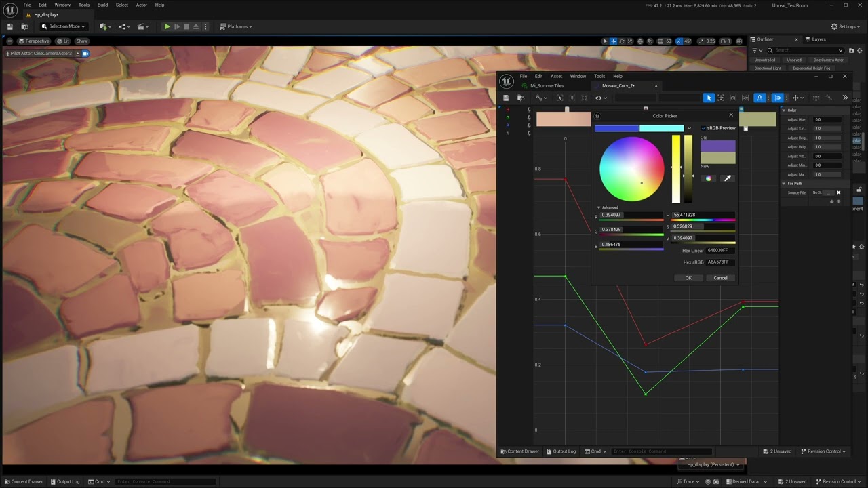Open the Selection Mode dropdown
Image resolution: width=868 pixels, height=488 pixels.
pos(63,26)
